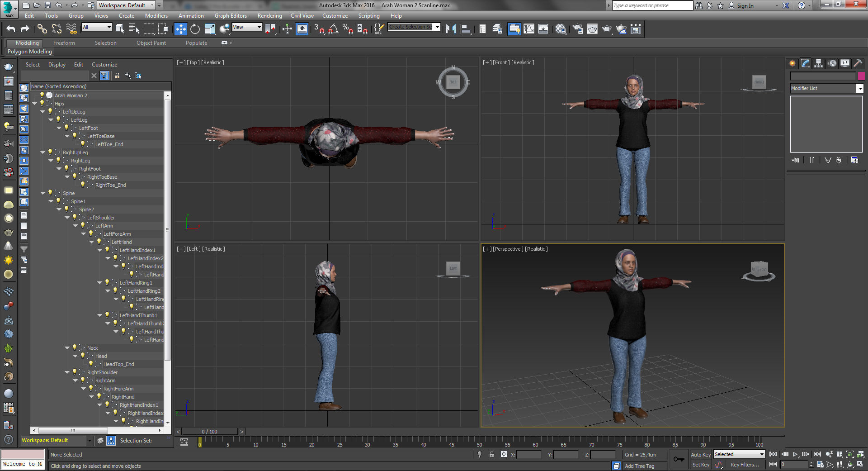Screen dimensions: 868x471
Task: Activate the Select and Rotate tool
Action: point(195,29)
